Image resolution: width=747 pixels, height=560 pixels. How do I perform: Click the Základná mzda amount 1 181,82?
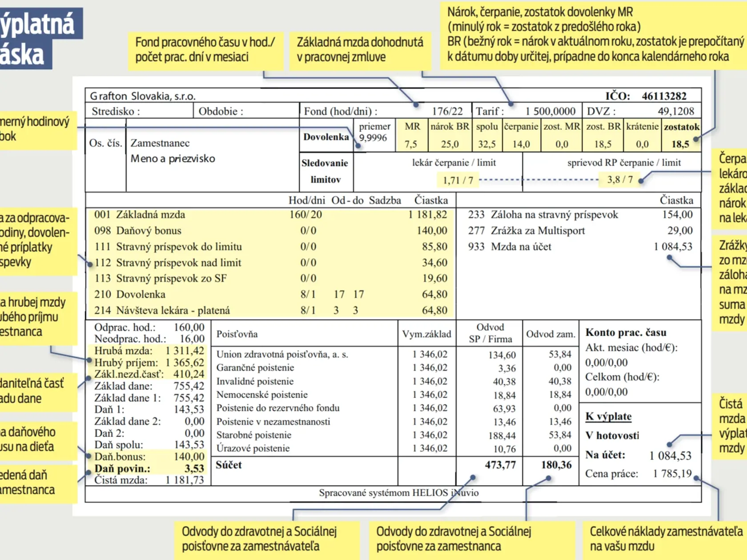click(x=428, y=215)
